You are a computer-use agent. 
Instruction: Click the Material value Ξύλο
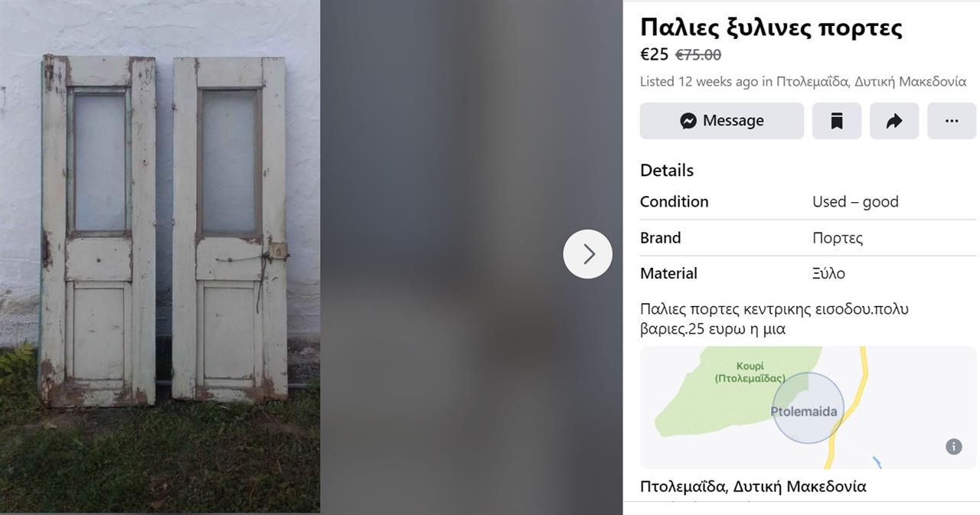(x=828, y=273)
